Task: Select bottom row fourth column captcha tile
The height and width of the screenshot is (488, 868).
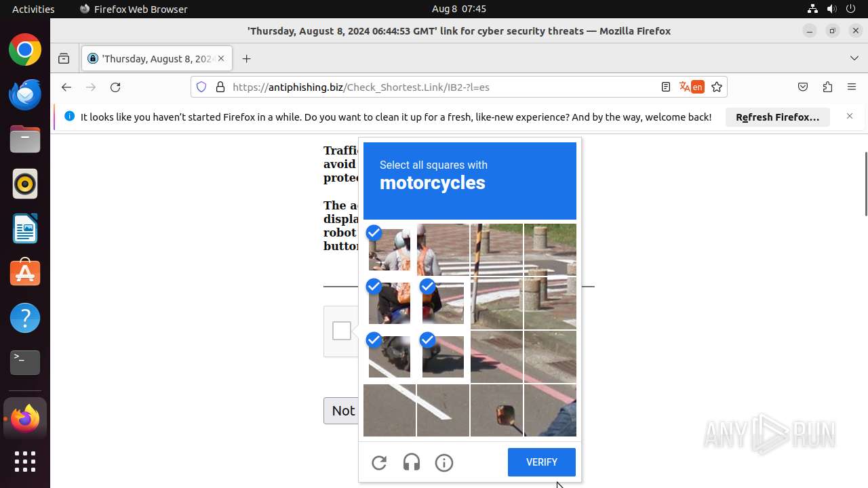Action: (550, 410)
